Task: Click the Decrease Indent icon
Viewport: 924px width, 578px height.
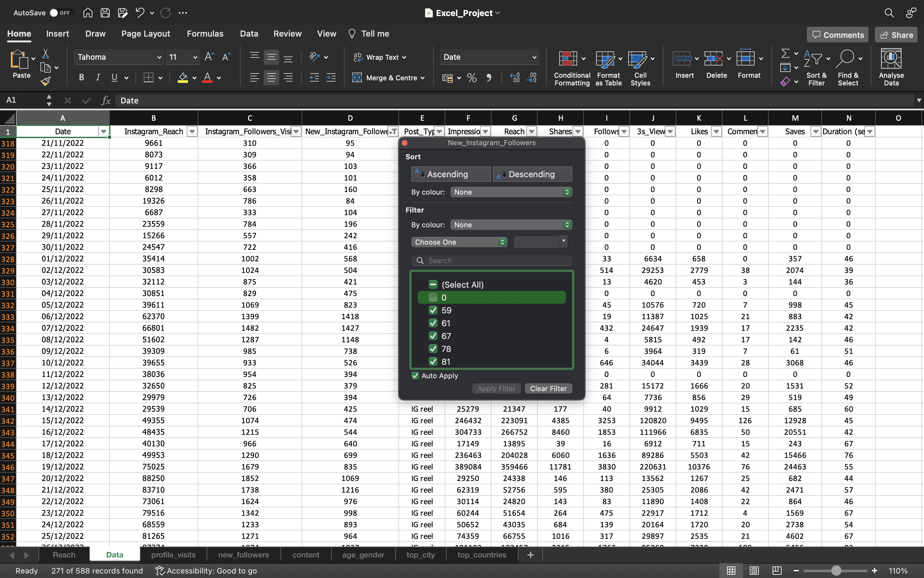Action: point(314,78)
